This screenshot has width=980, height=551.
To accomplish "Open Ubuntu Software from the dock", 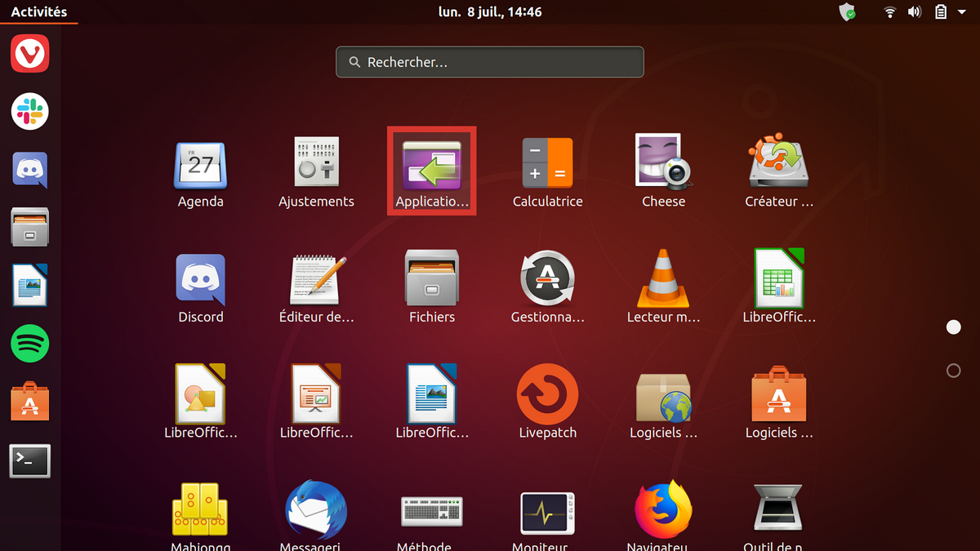I will click(30, 402).
